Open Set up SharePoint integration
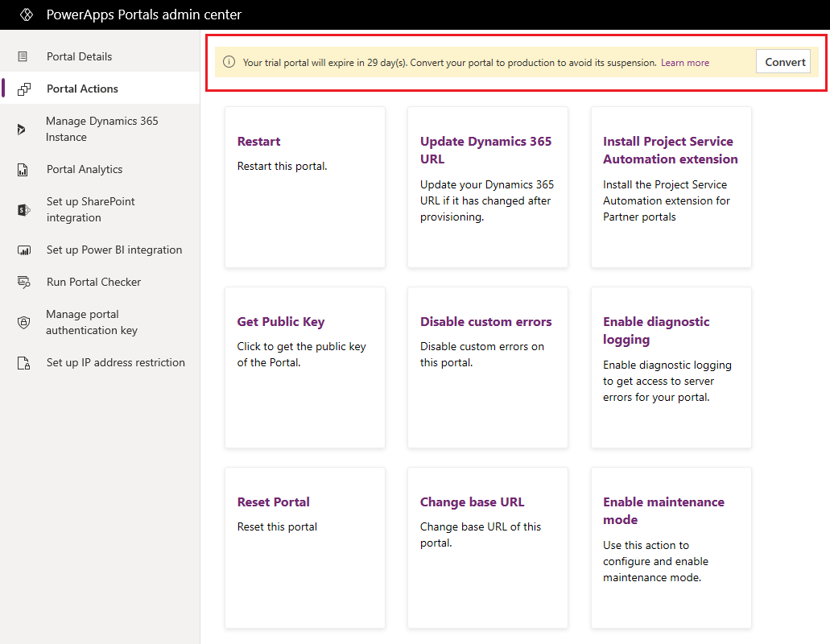The width and height of the screenshot is (830, 644). pyautogui.click(x=100, y=209)
